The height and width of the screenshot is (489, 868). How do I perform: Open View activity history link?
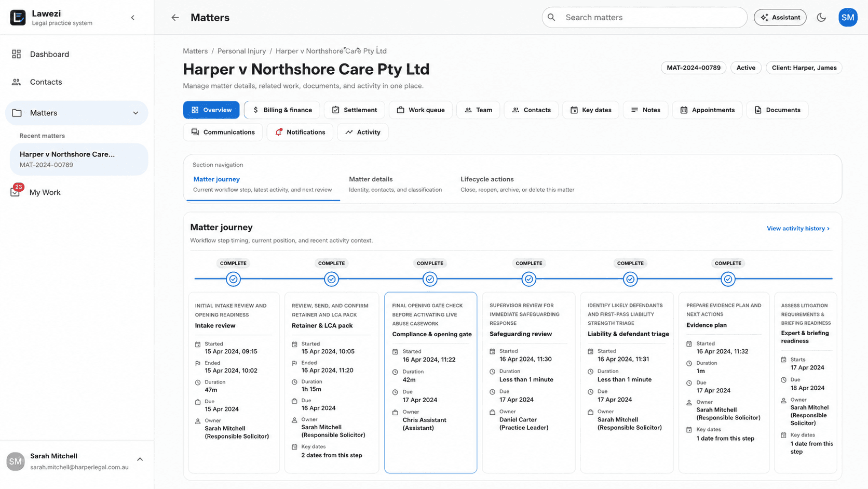click(798, 229)
